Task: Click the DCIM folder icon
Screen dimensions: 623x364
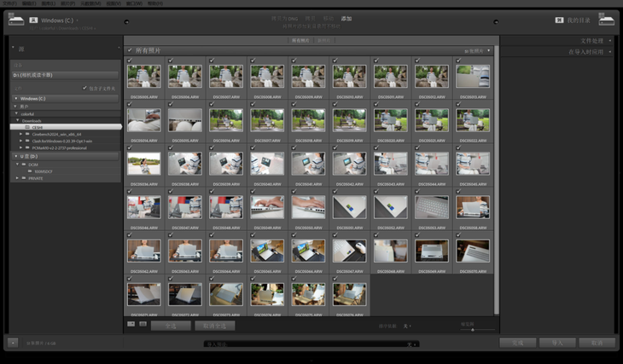Action: pos(26,165)
